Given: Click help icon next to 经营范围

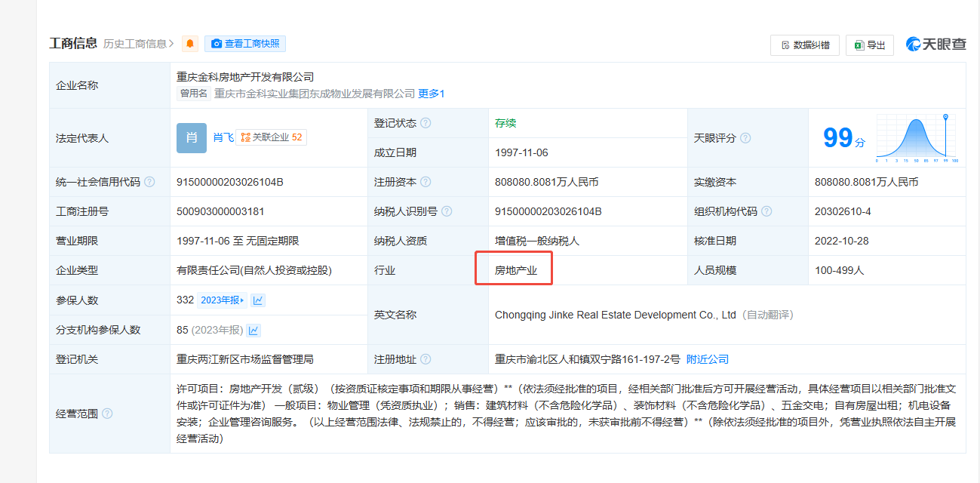Looking at the screenshot, I should click(x=107, y=414).
